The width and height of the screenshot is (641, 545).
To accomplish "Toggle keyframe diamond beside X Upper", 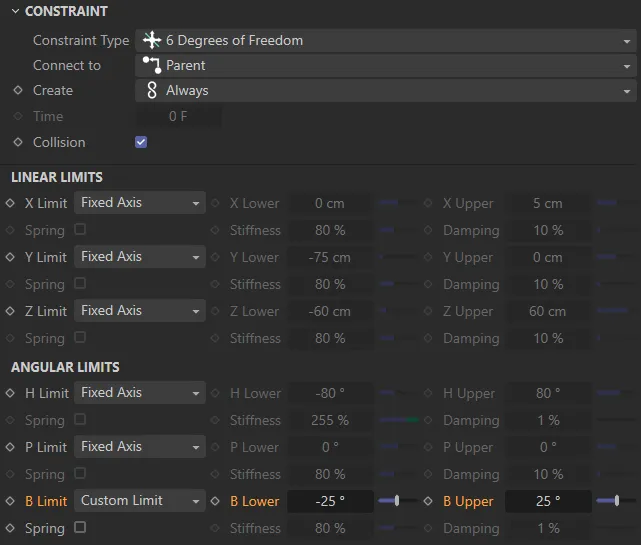I will pyautogui.click(x=428, y=203).
